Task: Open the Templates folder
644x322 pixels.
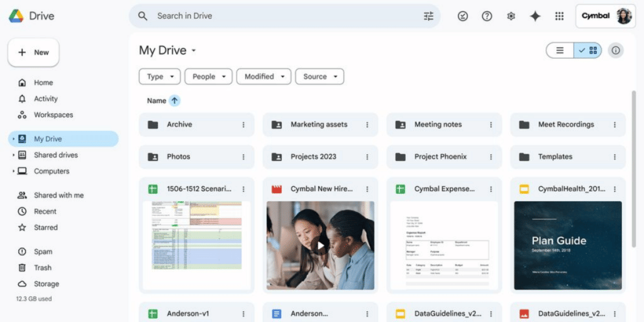Action: pos(568,157)
